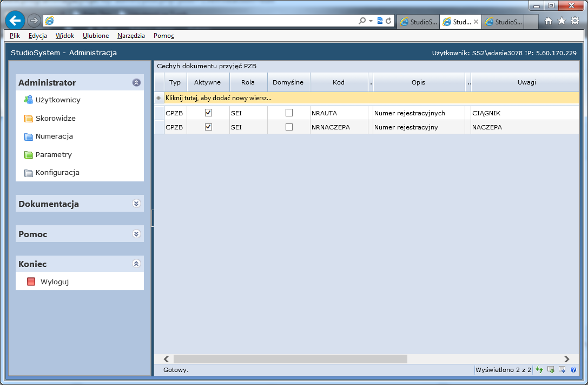
Task: Open the Pomoc menu in menu bar
Action: 164,36
